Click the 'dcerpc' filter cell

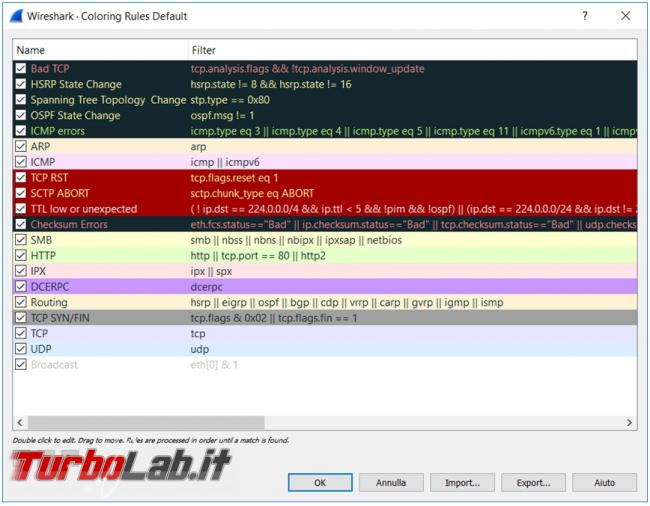(206, 287)
